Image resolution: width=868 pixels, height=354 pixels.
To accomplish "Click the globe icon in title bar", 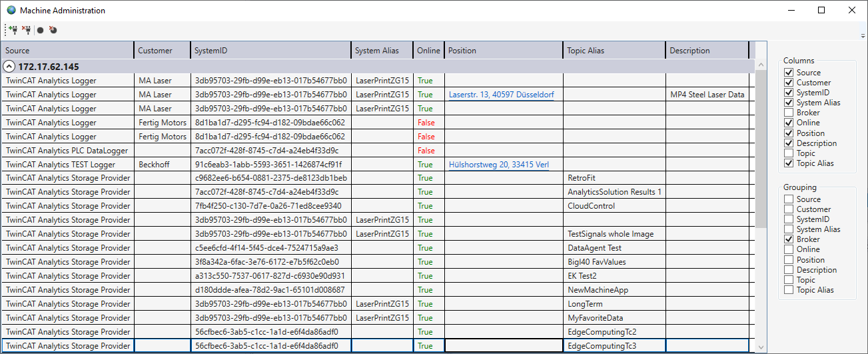I will point(11,11).
